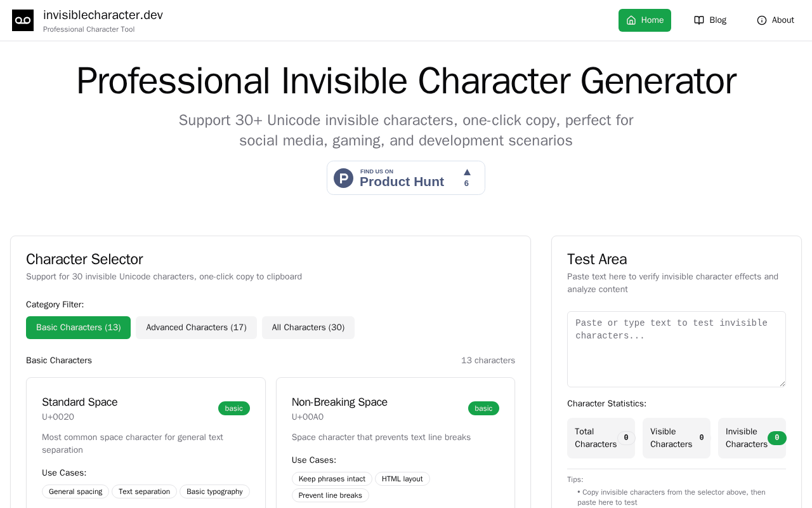Click the Invisible Characters count badge
This screenshot has height=508, width=812.
pos(776,438)
